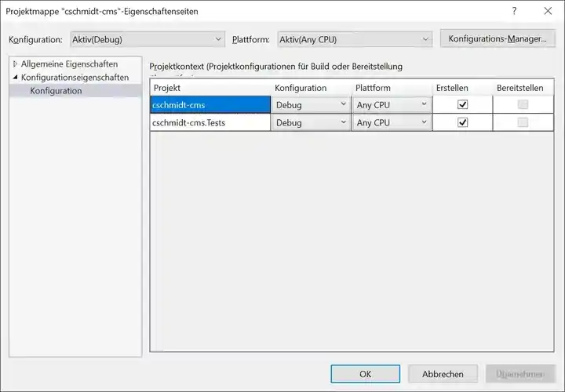This screenshot has width=565, height=392.
Task: Click the Plattform column header
Action: click(391, 88)
